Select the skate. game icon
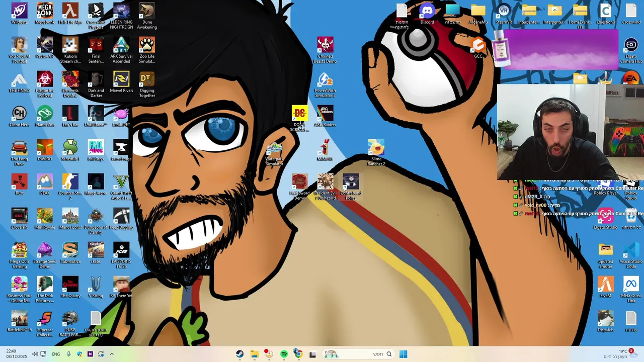Image resolution: width=644 pixels, height=362 pixels. coord(96,253)
